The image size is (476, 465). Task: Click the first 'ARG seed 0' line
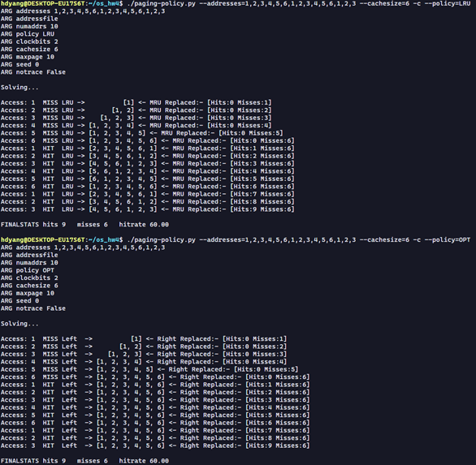(19, 65)
